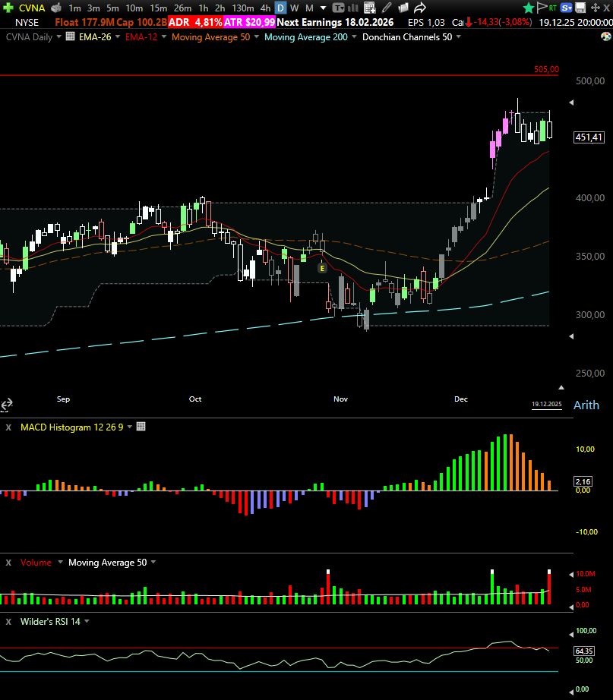Open the volume Moving Average 50 dropdown

[x=153, y=562]
